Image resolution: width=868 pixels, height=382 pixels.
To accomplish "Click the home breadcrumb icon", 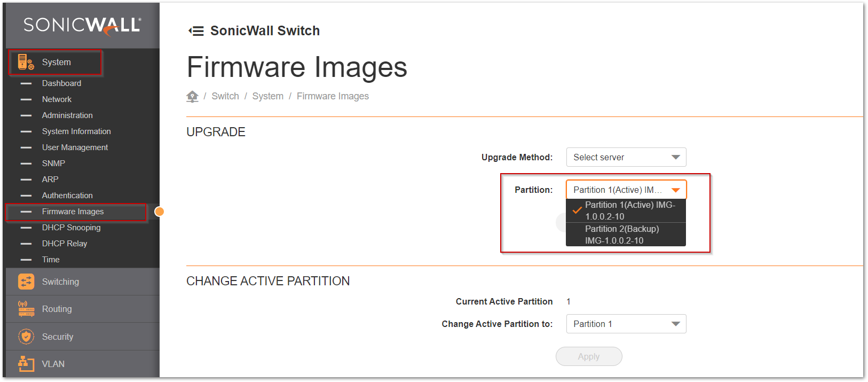I will click(192, 96).
